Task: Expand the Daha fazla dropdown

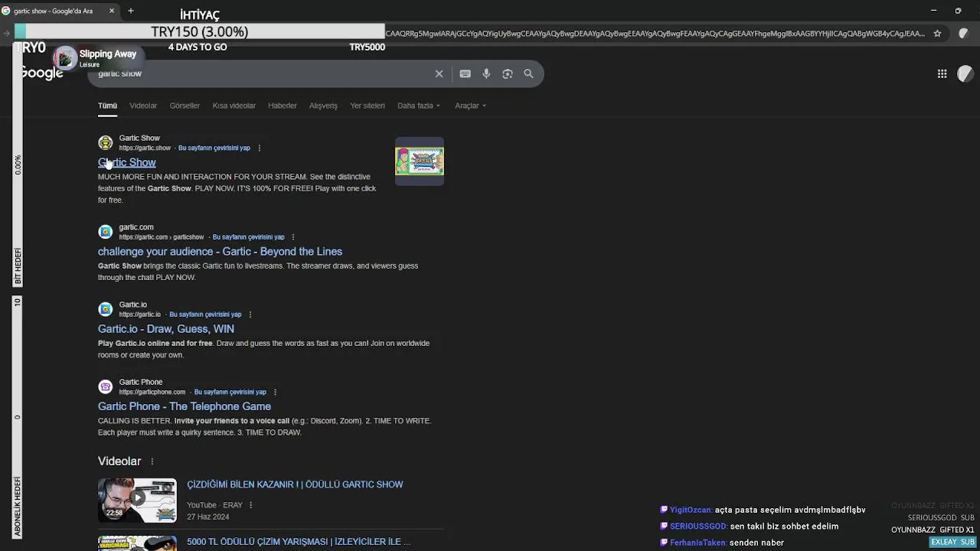Action: click(x=419, y=106)
